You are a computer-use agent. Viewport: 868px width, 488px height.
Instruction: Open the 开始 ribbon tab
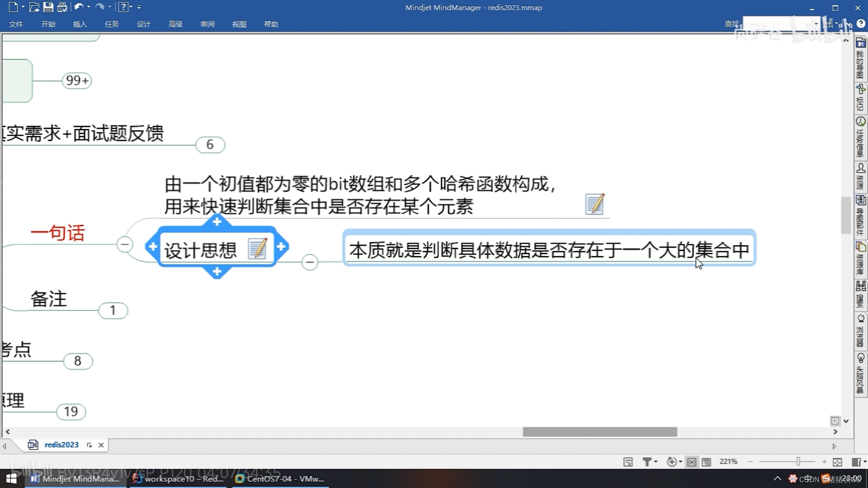click(x=48, y=24)
